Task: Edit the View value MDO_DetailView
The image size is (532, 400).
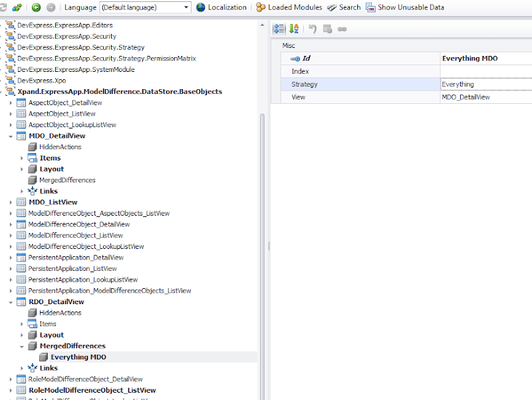Action: (486, 97)
